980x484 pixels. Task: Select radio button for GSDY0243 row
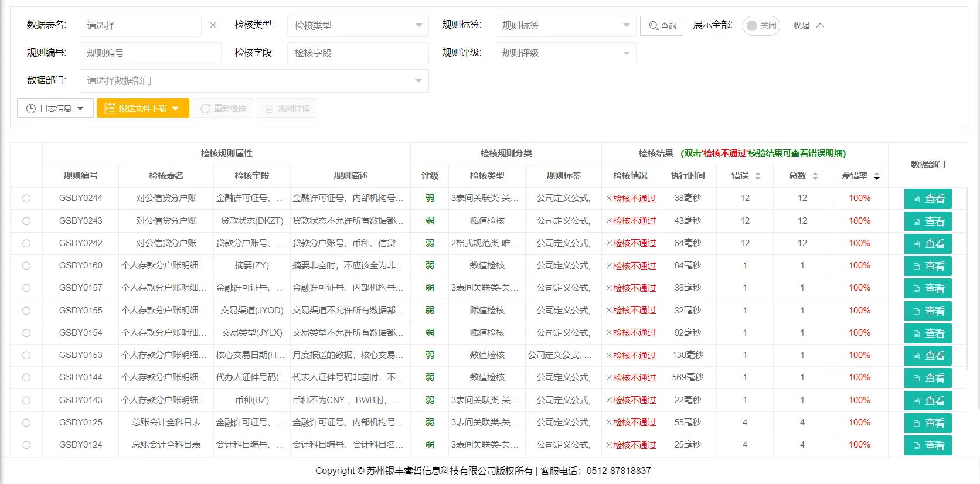click(x=26, y=221)
